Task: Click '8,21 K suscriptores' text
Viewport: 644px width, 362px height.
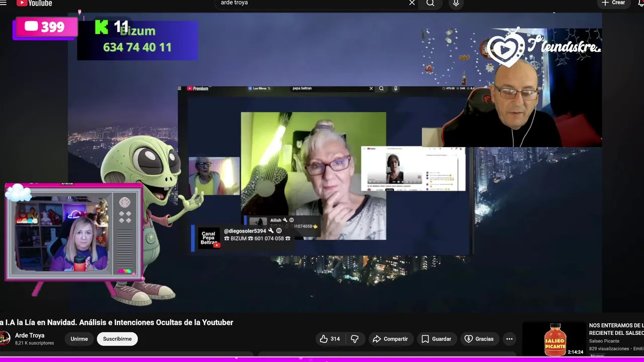Action: [34, 343]
